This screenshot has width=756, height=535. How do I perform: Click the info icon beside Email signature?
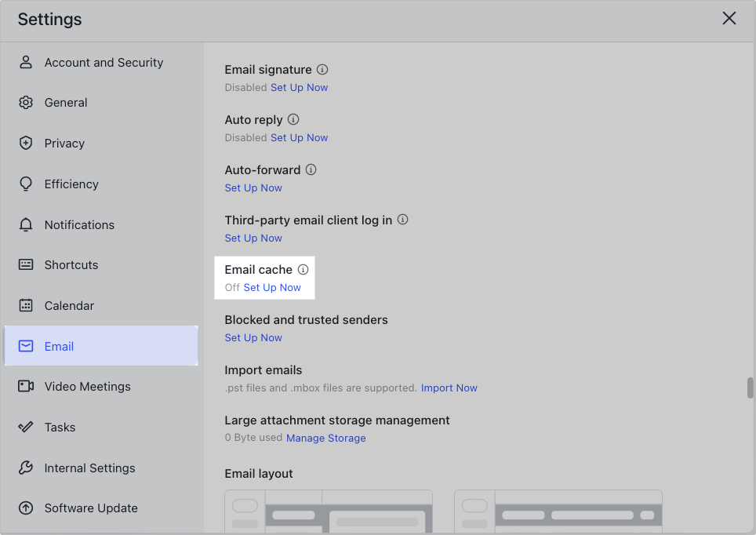[x=322, y=70]
